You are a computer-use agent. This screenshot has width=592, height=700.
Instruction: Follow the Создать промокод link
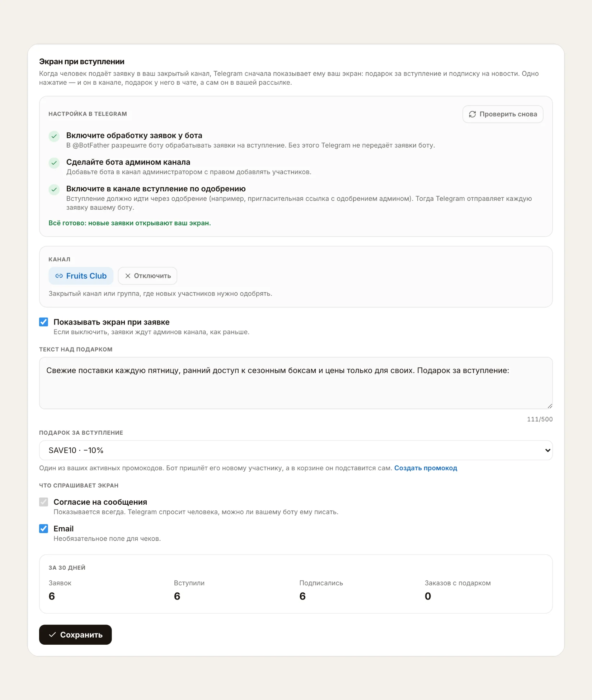(x=426, y=468)
